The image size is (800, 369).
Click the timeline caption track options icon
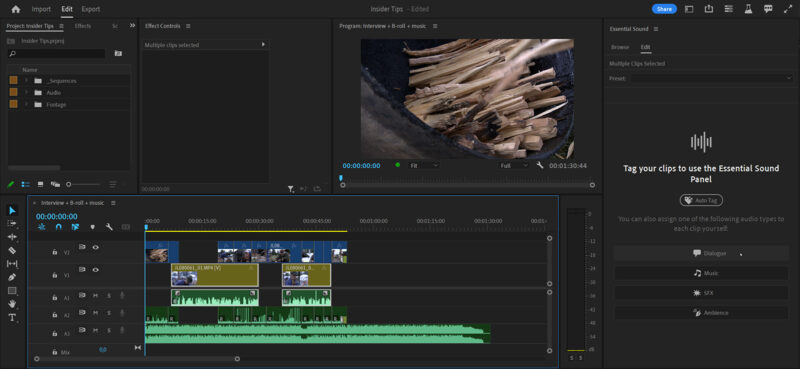click(126, 227)
